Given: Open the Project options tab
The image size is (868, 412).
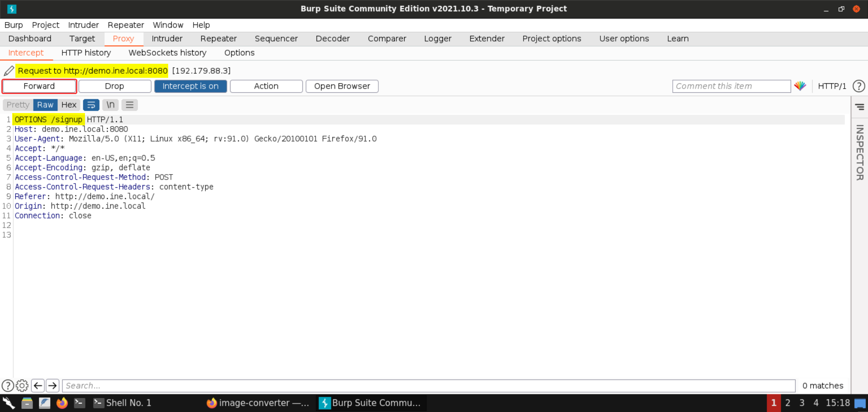Looking at the screenshot, I should pos(552,39).
